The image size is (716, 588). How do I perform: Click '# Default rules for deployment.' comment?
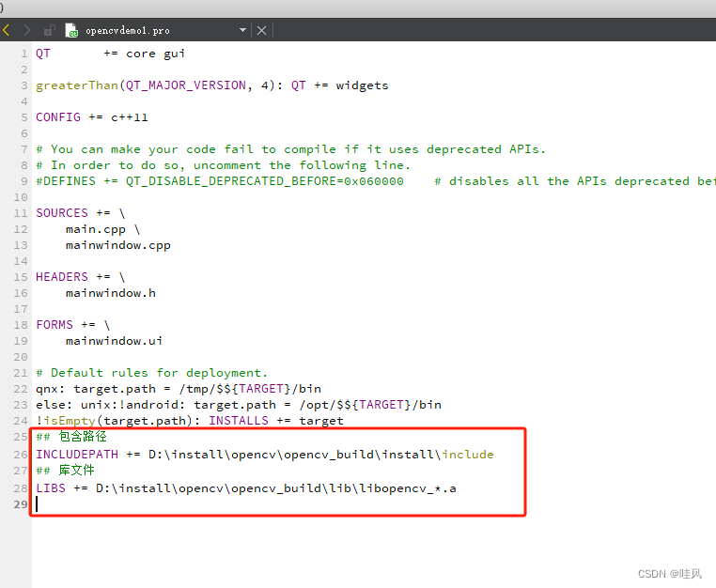pos(151,373)
